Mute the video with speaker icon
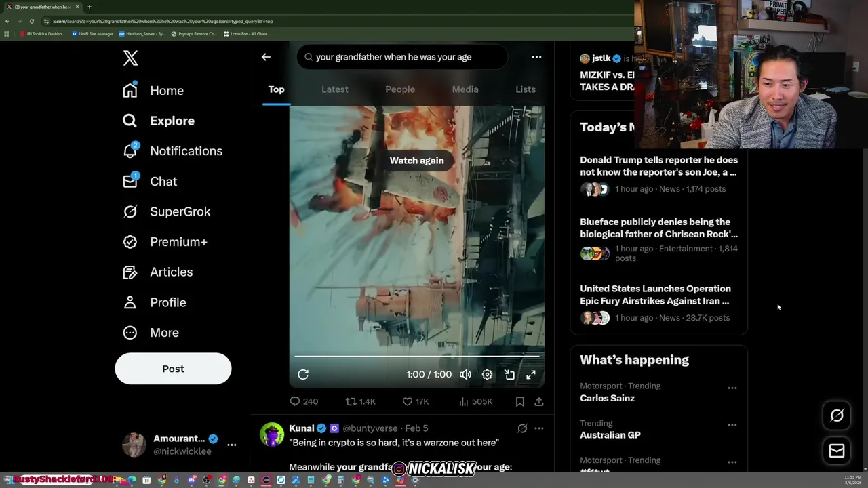The height and width of the screenshot is (488, 868). (465, 375)
